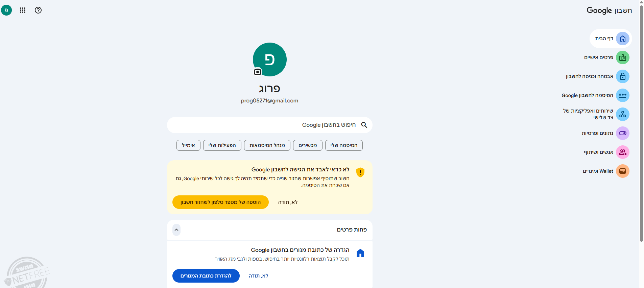Decline home address setup with לא, תודה
Viewport: 644px width, 288px height.
[x=258, y=276]
